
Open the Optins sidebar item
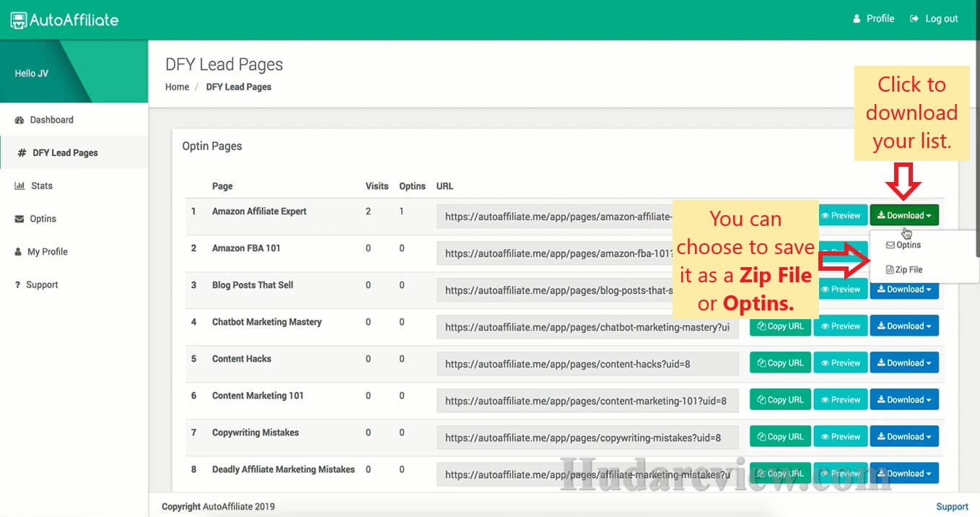pyautogui.click(x=43, y=219)
